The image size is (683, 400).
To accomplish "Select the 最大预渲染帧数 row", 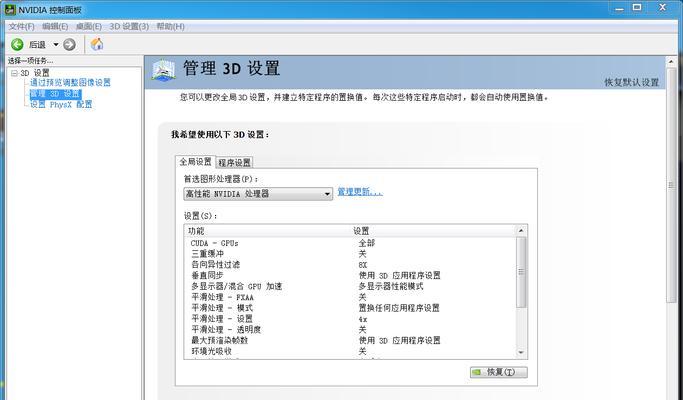I will coord(351,340).
